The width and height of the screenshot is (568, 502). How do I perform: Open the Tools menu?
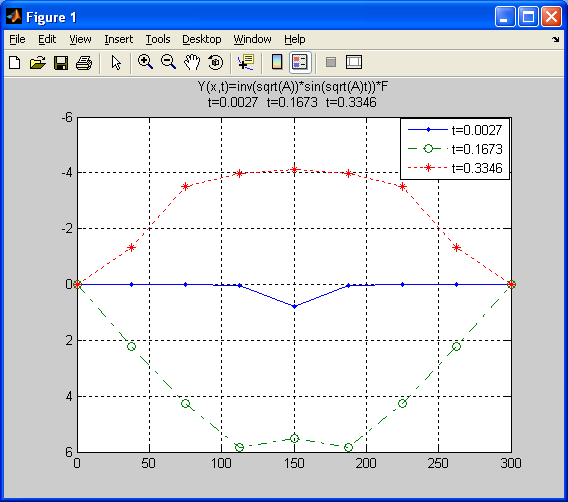(158, 39)
